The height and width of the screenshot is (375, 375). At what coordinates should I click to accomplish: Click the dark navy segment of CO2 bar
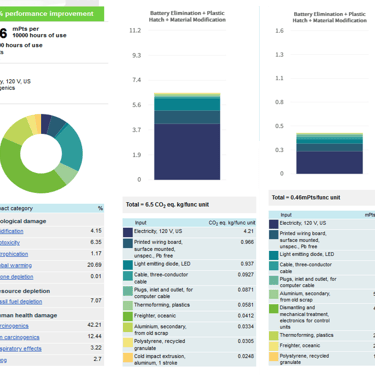[187, 152]
